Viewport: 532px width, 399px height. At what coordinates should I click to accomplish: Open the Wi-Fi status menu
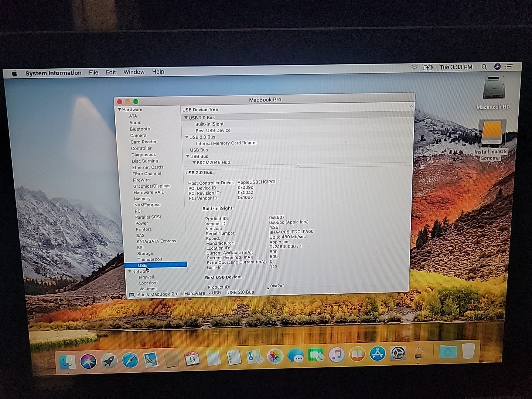tap(415, 68)
